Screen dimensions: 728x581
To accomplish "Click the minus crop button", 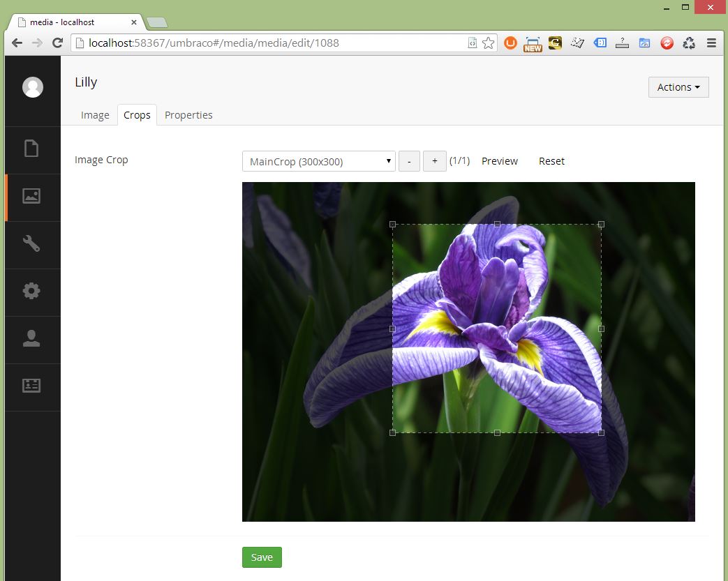I will click(409, 161).
